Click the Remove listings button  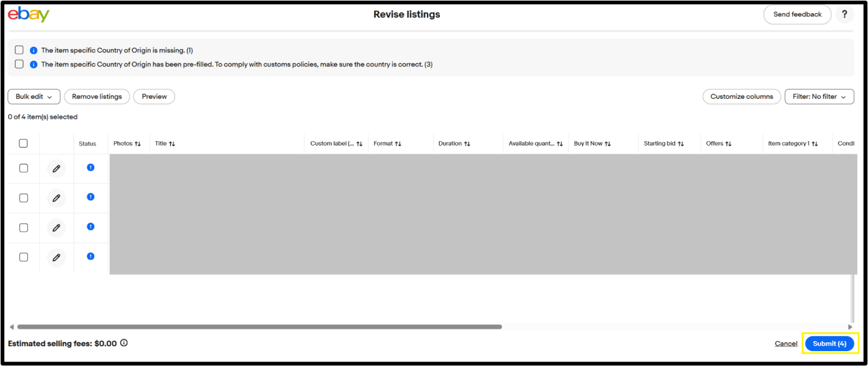97,96
